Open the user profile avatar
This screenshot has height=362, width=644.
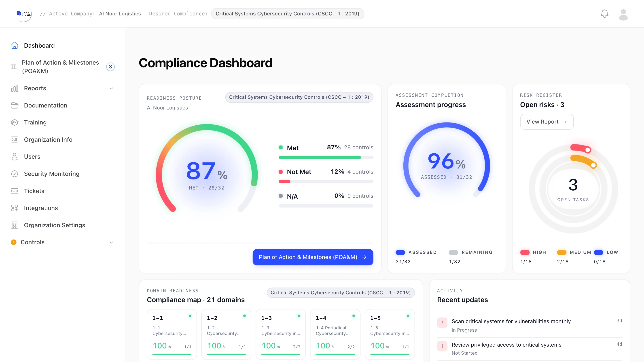pyautogui.click(x=623, y=15)
